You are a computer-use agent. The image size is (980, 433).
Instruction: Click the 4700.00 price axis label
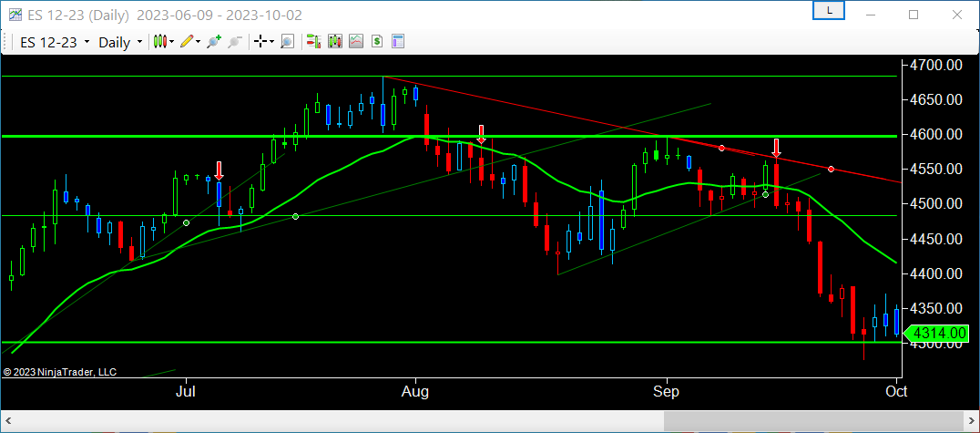935,65
